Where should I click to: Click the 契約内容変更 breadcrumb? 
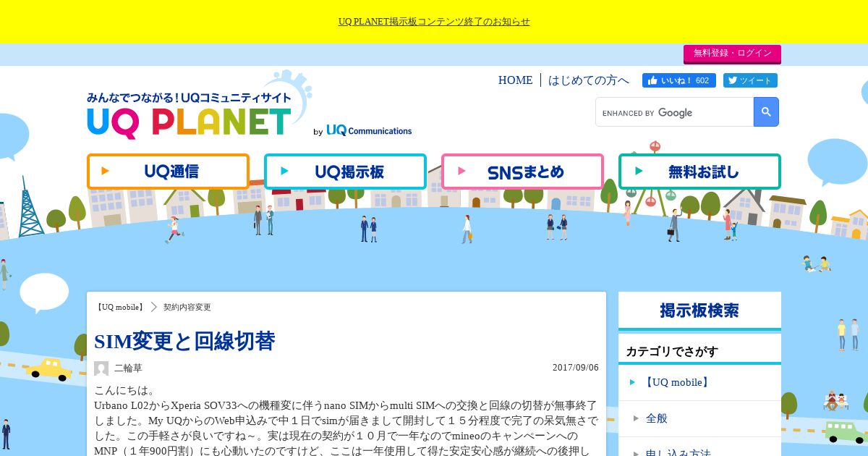(187, 307)
